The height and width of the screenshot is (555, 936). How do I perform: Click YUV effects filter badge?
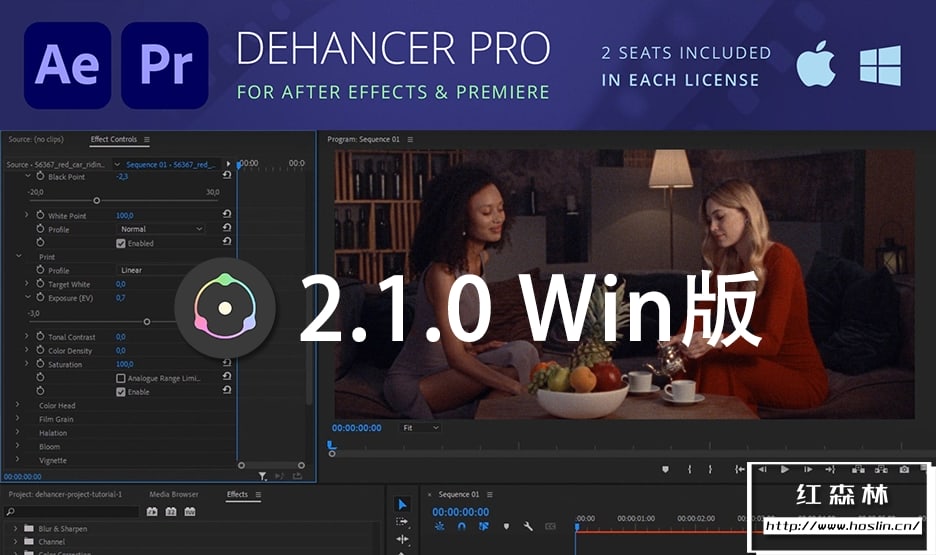[x=190, y=511]
